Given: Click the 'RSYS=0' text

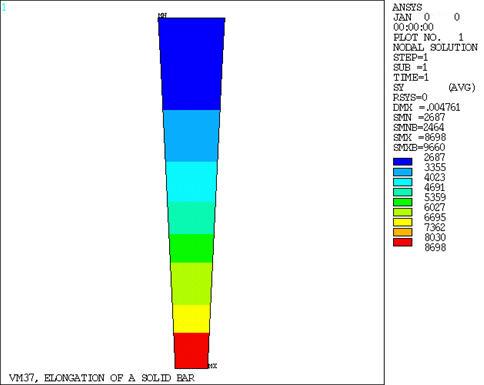Looking at the screenshot, I should (x=410, y=97).
